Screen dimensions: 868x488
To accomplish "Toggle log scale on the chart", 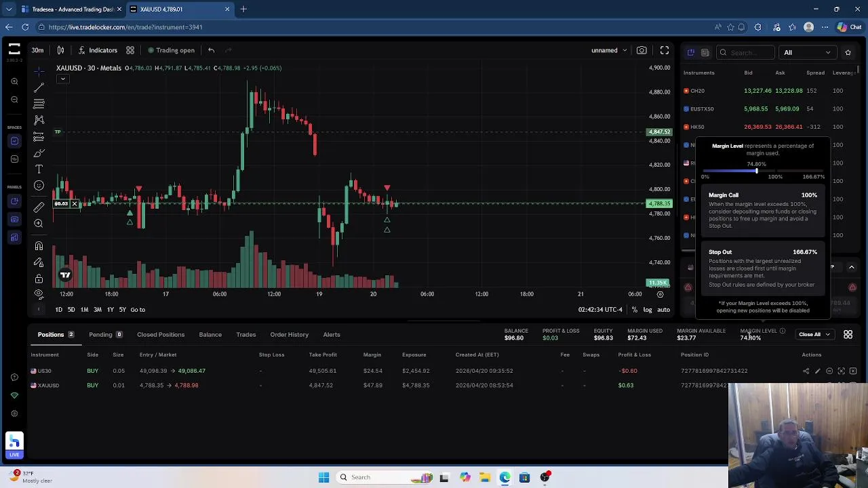I will (648, 310).
